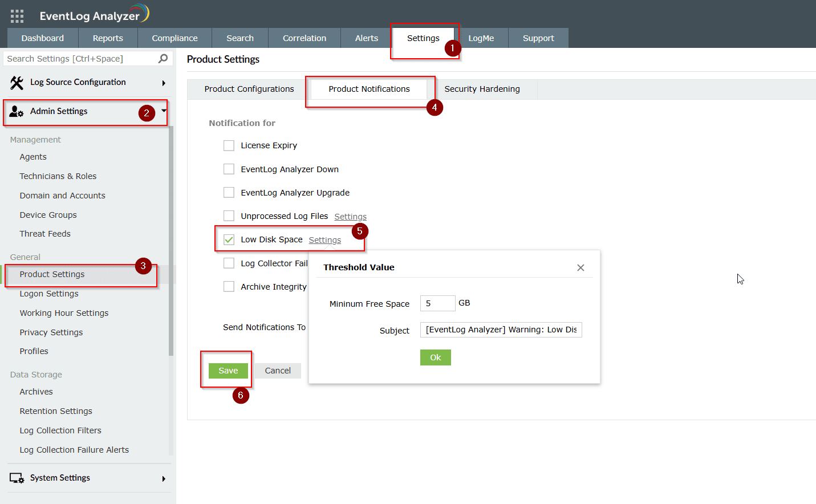
Task: Select Threat Feeds
Action: (45, 234)
